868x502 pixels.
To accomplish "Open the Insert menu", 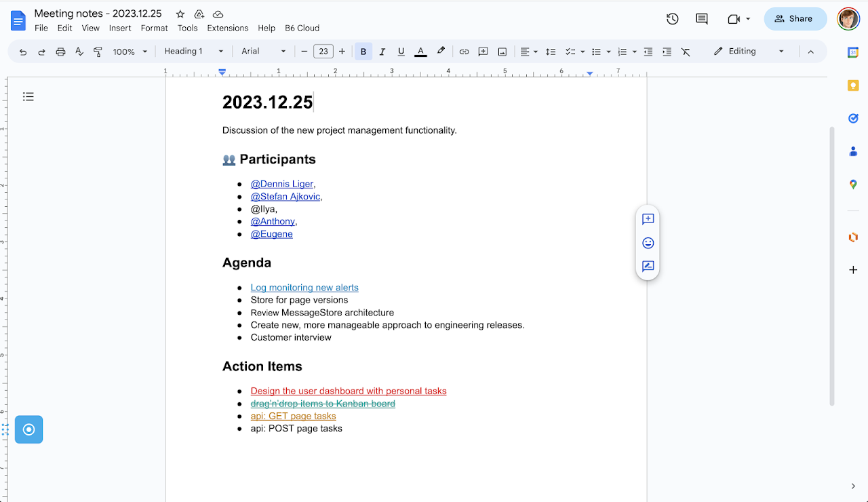I will (120, 28).
